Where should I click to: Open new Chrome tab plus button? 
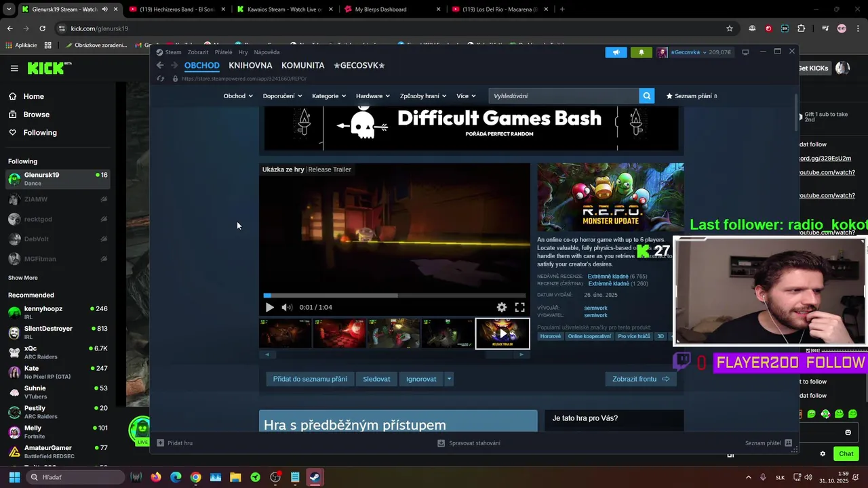[562, 9]
